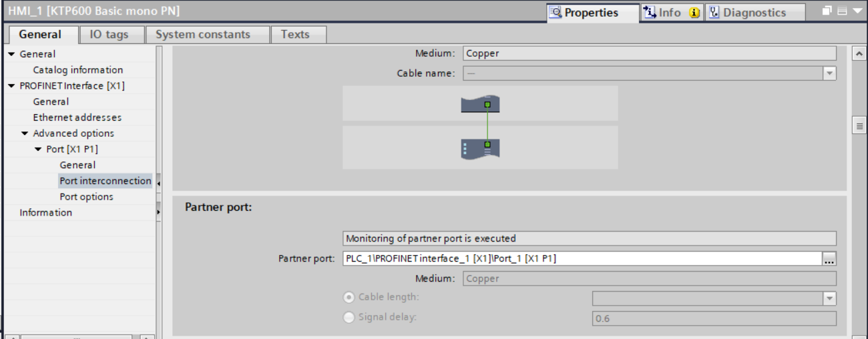Open the Diagnostics tab
This screenshot has height=339, width=868.
(747, 13)
